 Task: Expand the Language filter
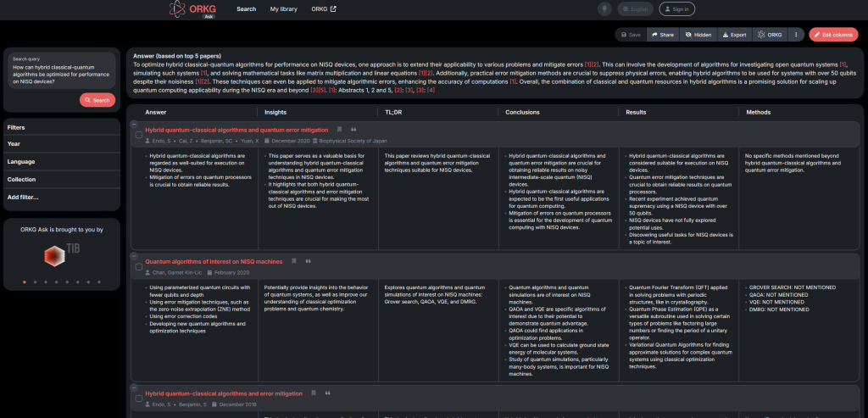tap(61, 162)
